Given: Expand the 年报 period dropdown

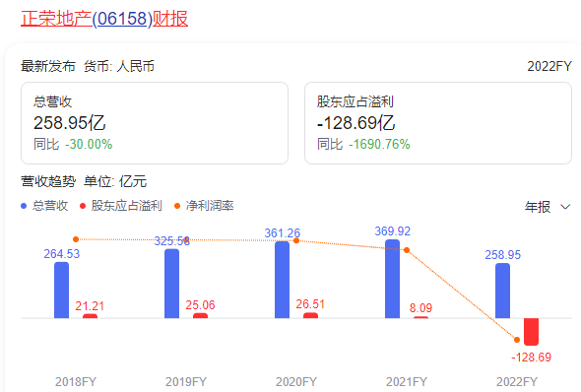Looking at the screenshot, I should click(548, 207).
